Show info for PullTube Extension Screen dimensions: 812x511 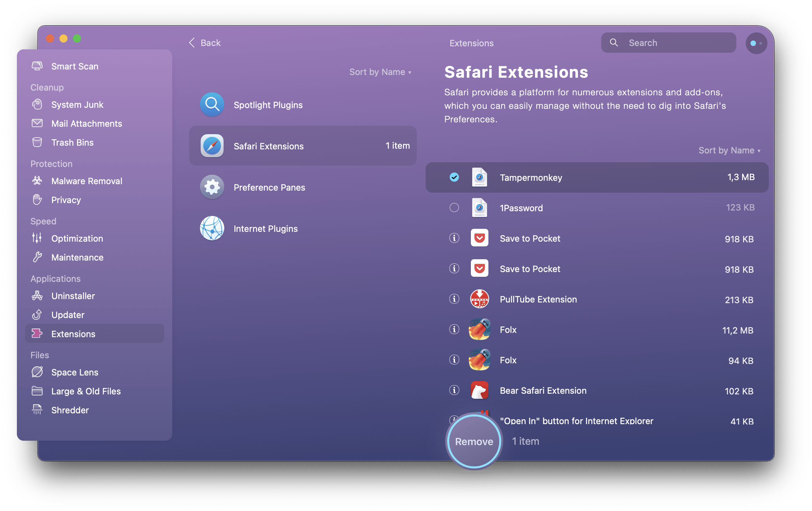tap(454, 299)
